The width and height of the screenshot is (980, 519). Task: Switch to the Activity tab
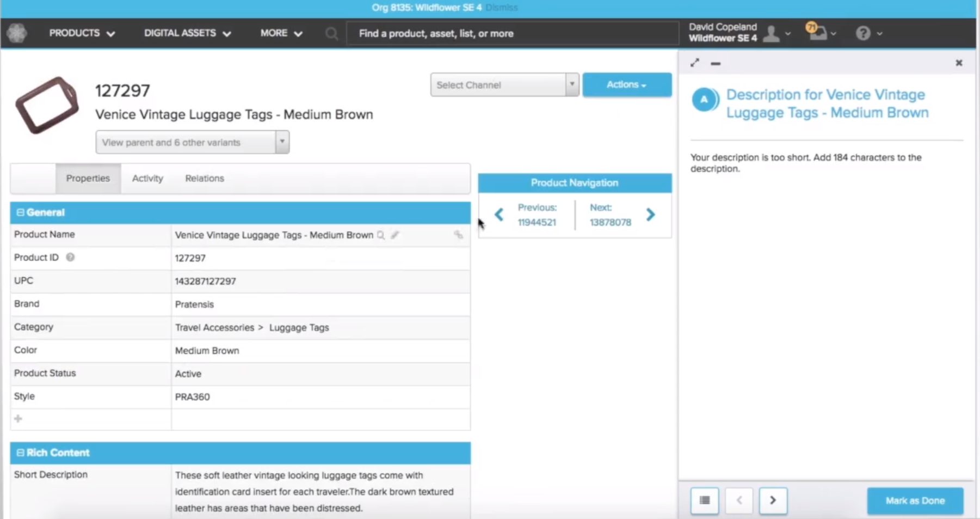147,178
